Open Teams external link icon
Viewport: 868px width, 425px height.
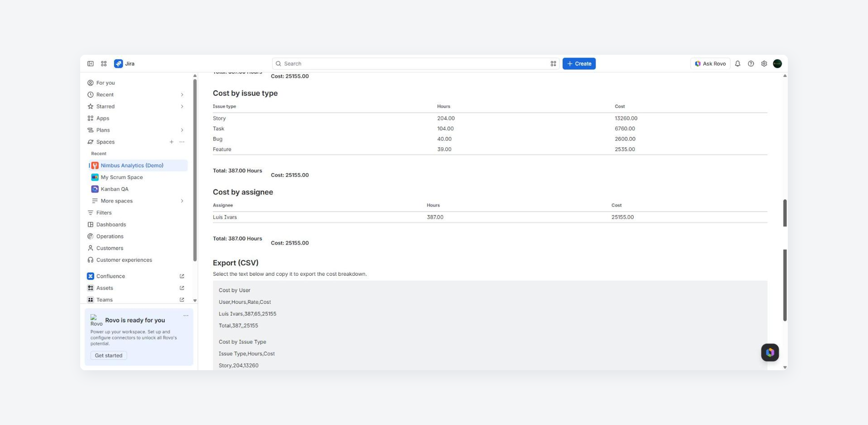(x=182, y=300)
